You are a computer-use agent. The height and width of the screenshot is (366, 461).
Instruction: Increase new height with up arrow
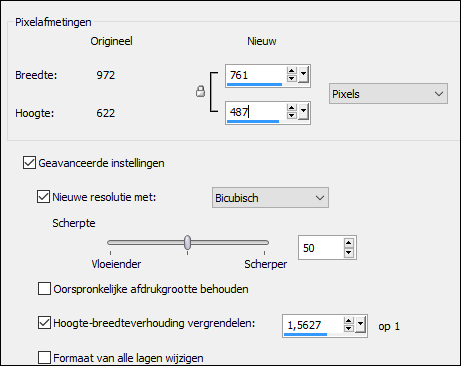[292, 108]
